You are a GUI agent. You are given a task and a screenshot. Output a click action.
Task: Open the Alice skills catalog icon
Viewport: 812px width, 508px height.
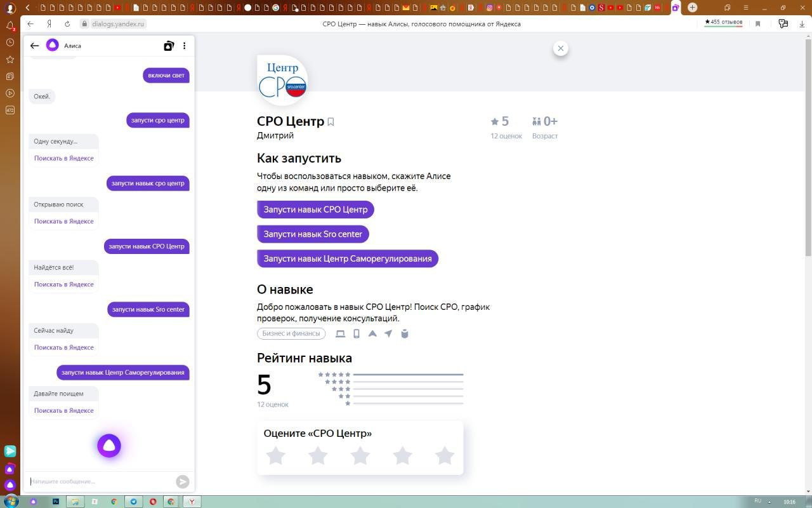pos(169,46)
